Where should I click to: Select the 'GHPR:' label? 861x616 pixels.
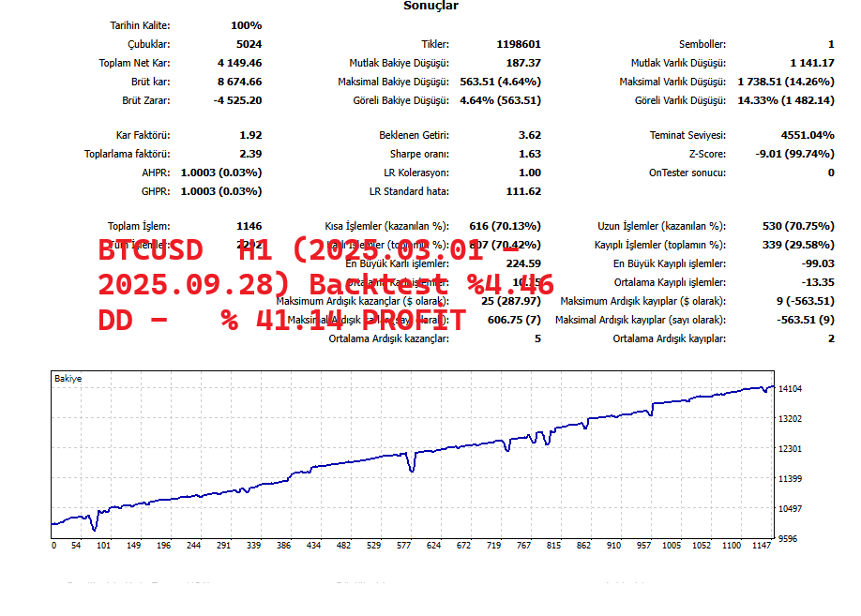tap(156, 191)
